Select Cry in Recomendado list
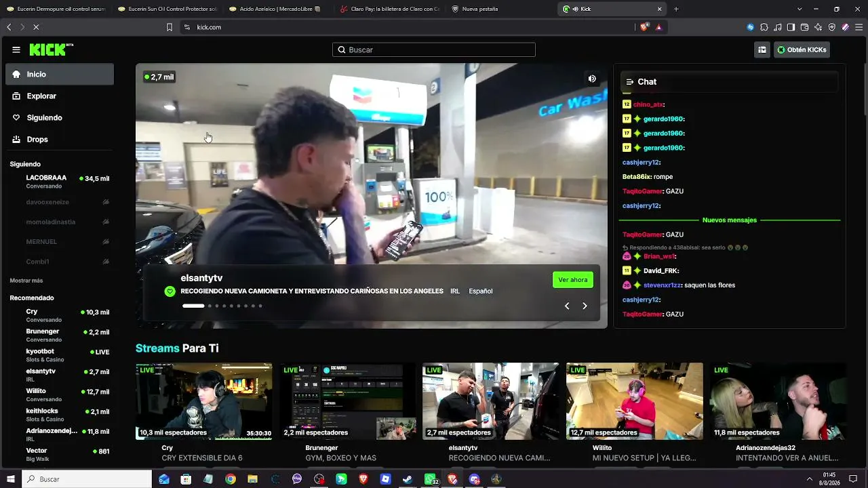 pos(60,315)
